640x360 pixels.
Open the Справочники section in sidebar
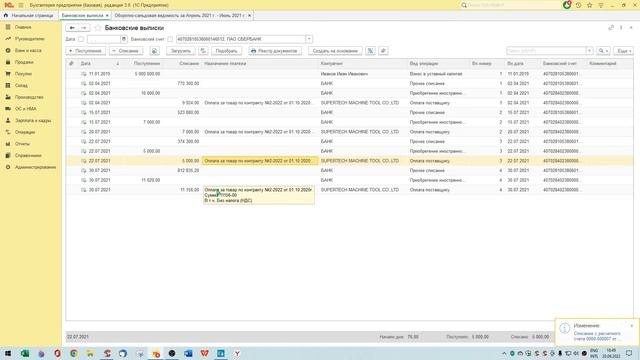tap(28, 155)
